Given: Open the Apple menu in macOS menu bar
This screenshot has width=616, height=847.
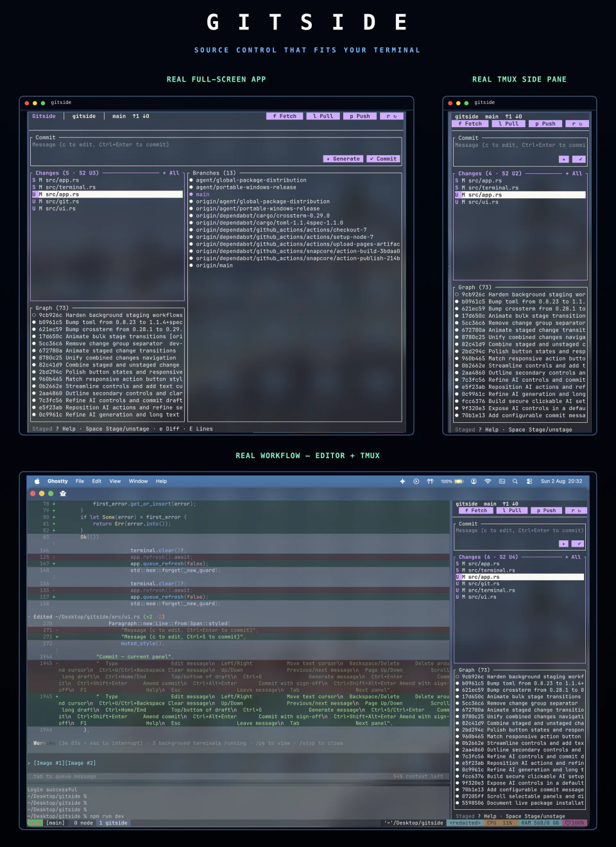Looking at the screenshot, I should [37, 481].
